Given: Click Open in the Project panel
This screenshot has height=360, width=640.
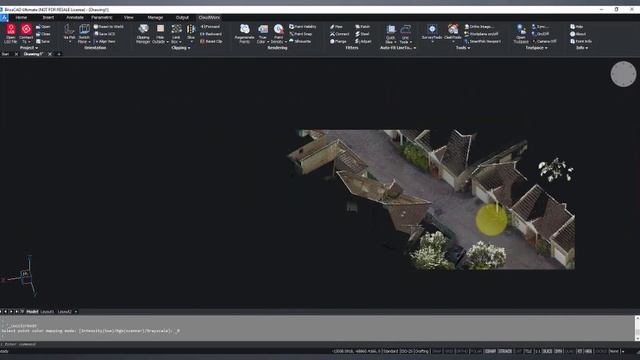Looking at the screenshot, I should [x=43, y=27].
